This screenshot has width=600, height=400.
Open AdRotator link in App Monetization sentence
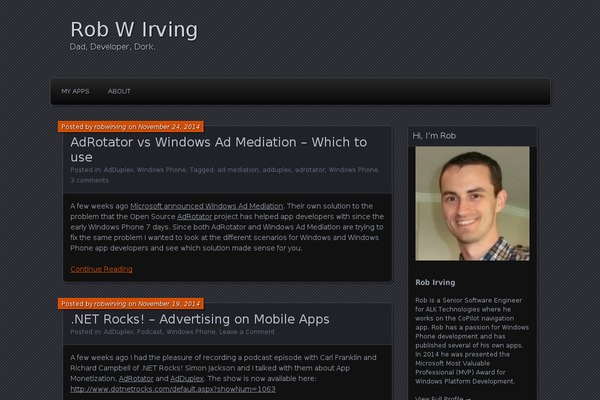point(136,379)
